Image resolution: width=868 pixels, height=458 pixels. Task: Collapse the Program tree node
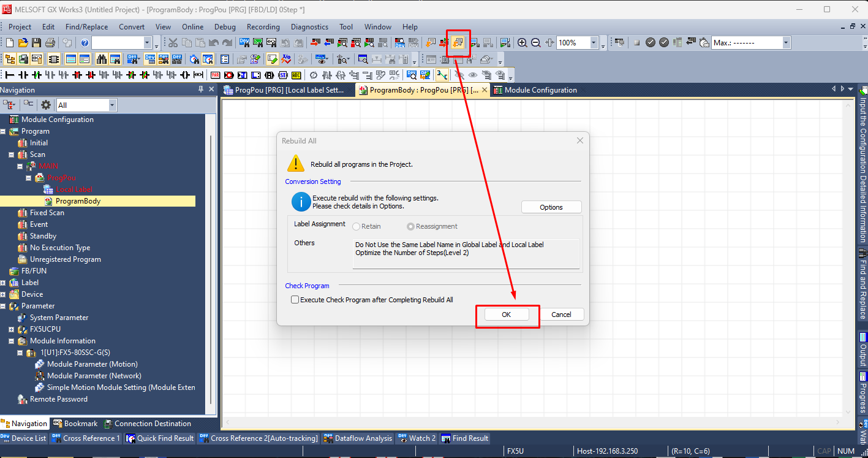[x=2, y=131]
